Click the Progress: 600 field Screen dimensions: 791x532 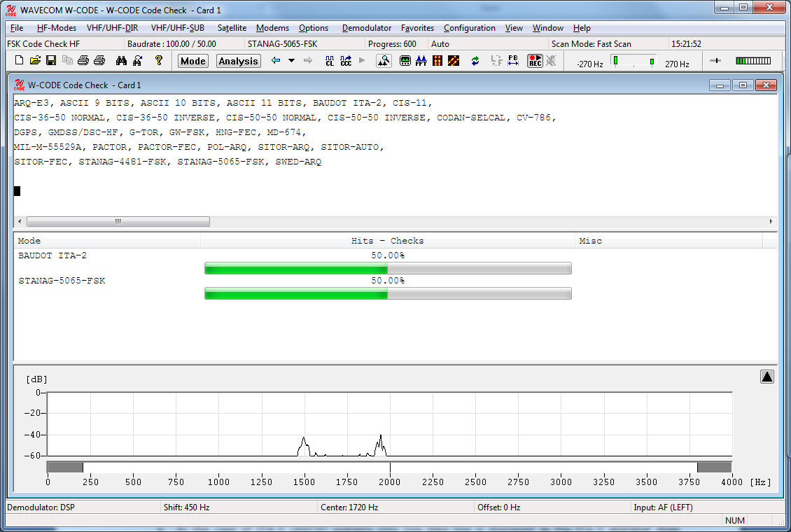[396, 44]
